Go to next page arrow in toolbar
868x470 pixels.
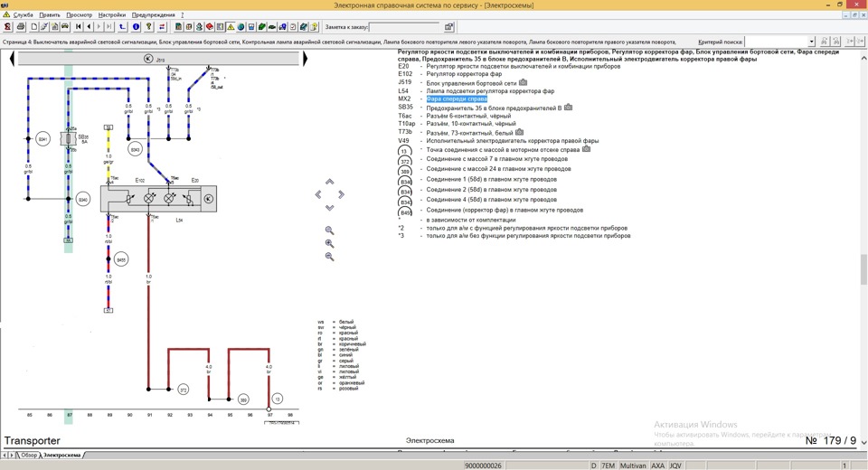click(99, 26)
